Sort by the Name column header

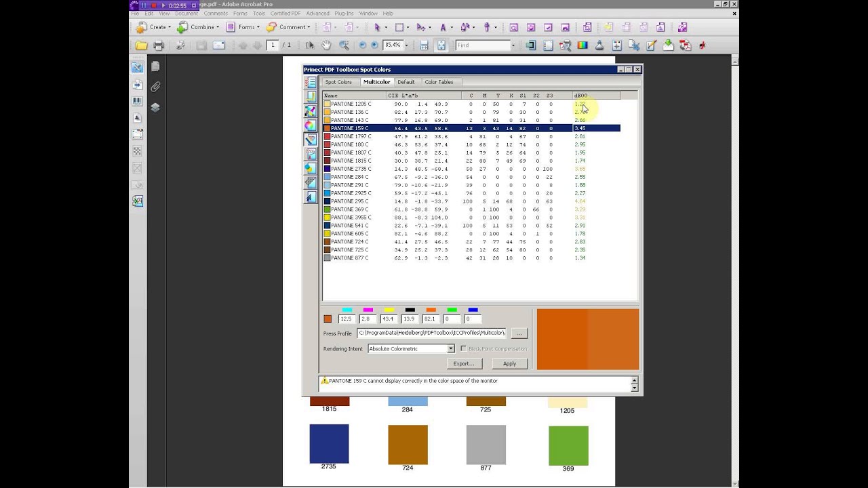click(355, 96)
